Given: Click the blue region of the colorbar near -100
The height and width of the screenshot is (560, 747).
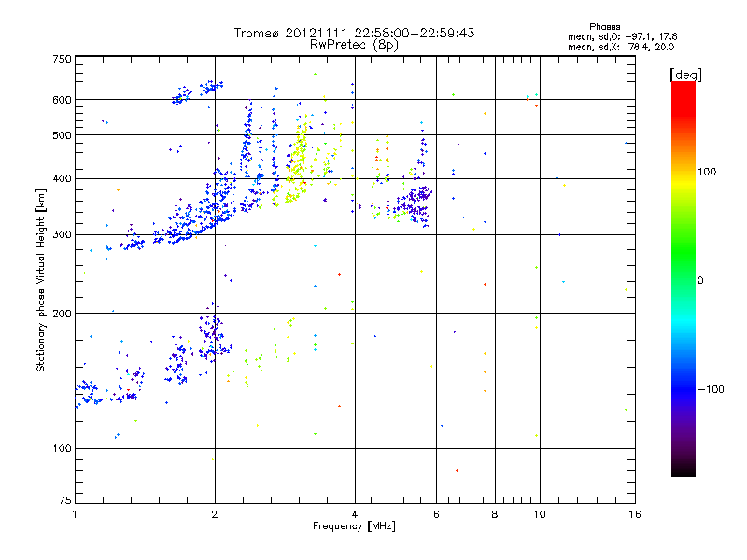Looking at the screenshot, I should [x=684, y=388].
